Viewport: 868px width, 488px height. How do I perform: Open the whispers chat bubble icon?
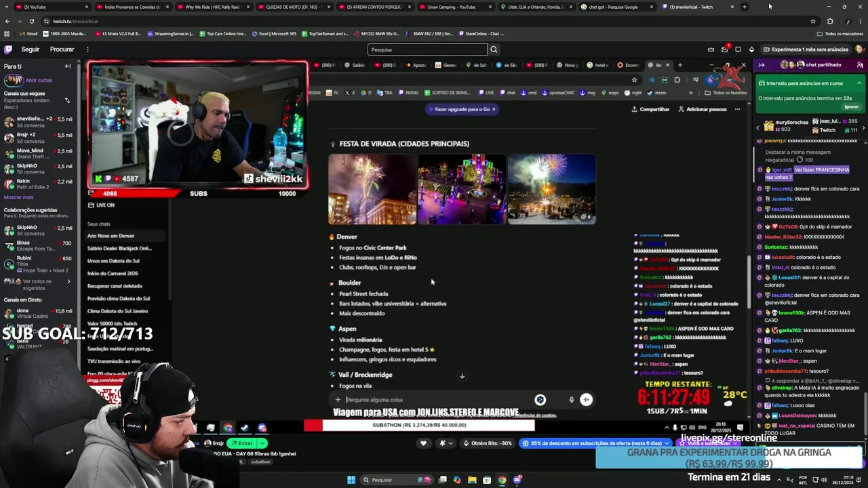point(738,49)
